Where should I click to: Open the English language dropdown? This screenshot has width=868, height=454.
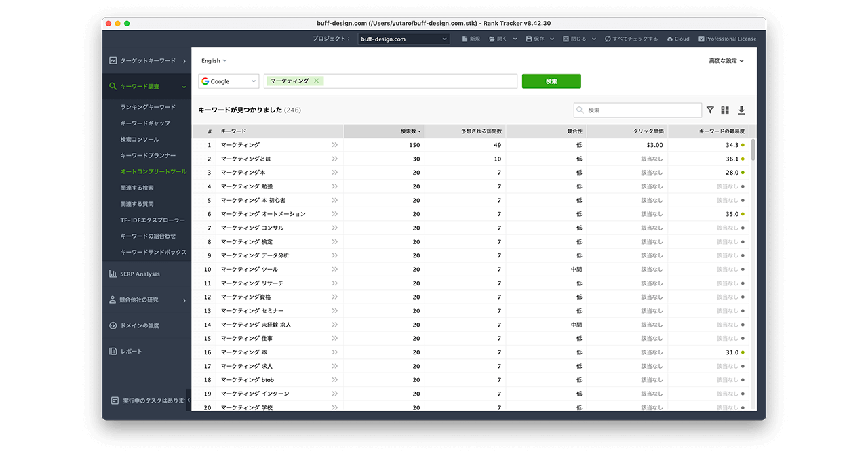(x=214, y=61)
